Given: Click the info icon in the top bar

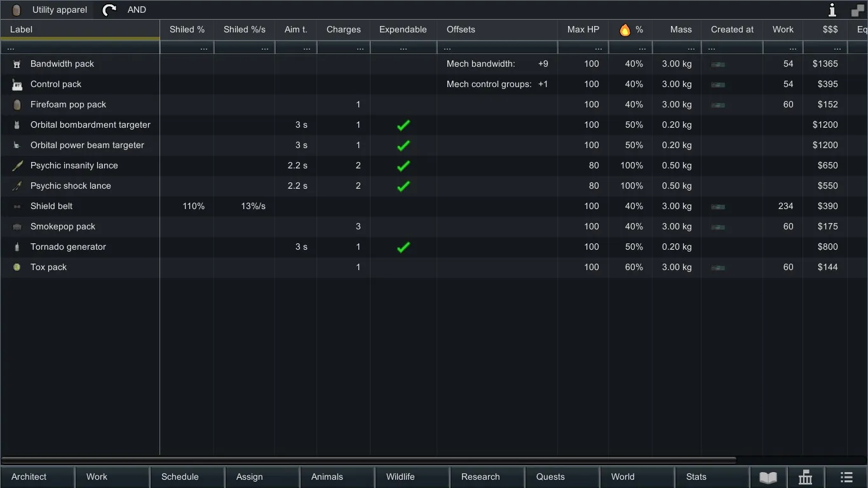Looking at the screenshot, I should point(832,10).
